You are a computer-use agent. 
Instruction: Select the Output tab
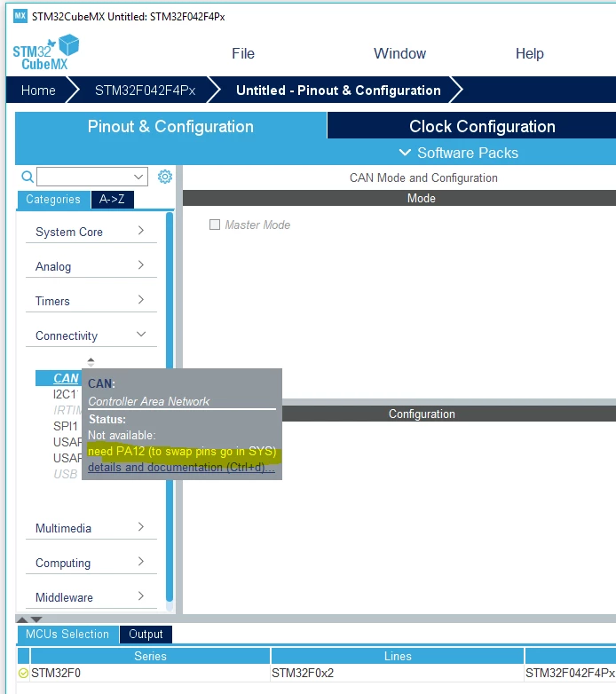pos(146,634)
